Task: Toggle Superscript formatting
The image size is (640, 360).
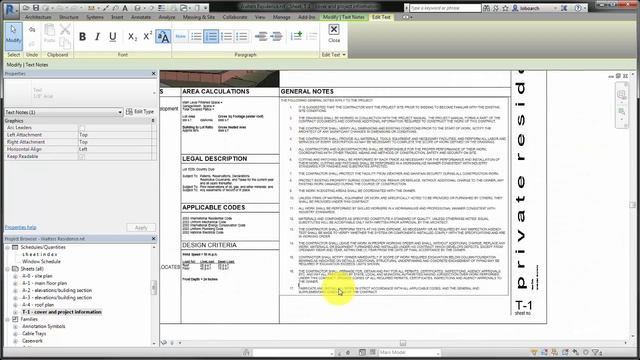Action: click(147, 36)
